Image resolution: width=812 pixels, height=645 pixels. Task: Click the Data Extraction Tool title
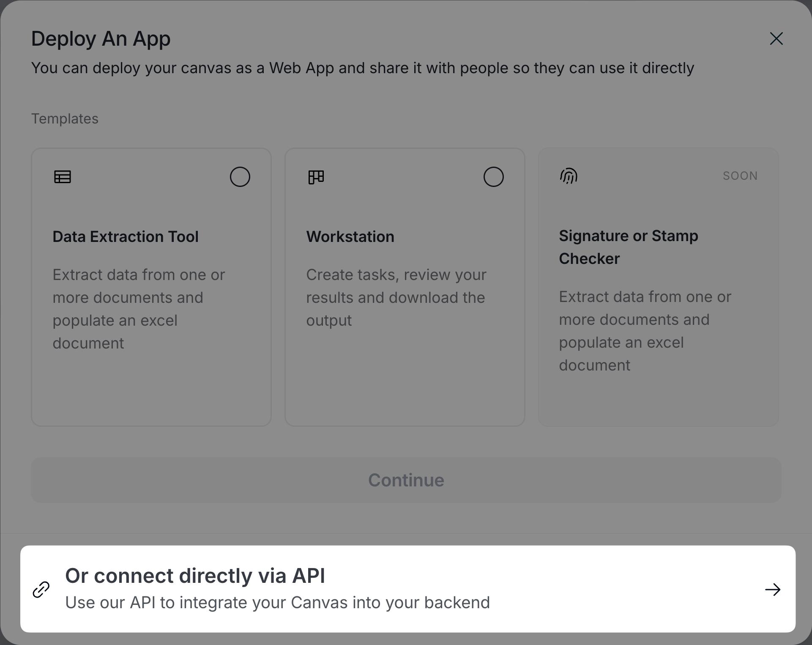pyautogui.click(x=126, y=236)
